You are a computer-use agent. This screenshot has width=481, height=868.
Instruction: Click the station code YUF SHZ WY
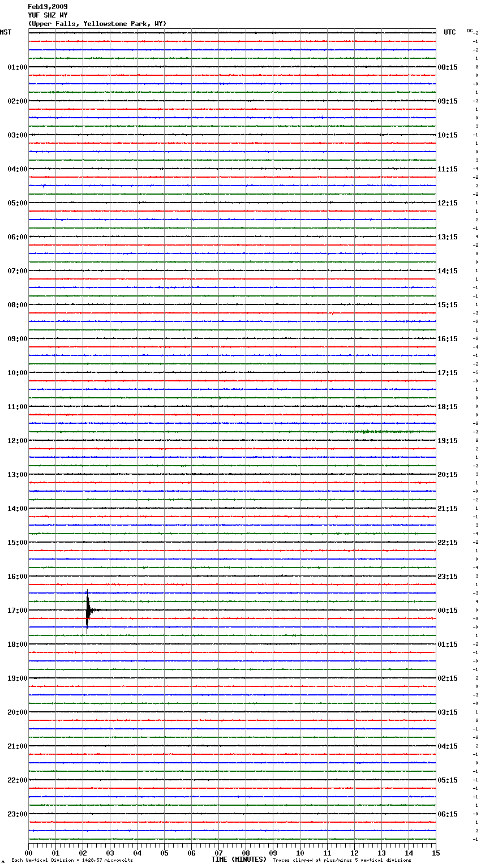[x=48, y=15]
